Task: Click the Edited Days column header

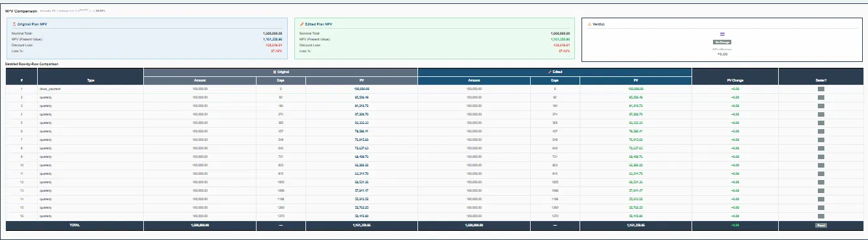Action: 555,81
